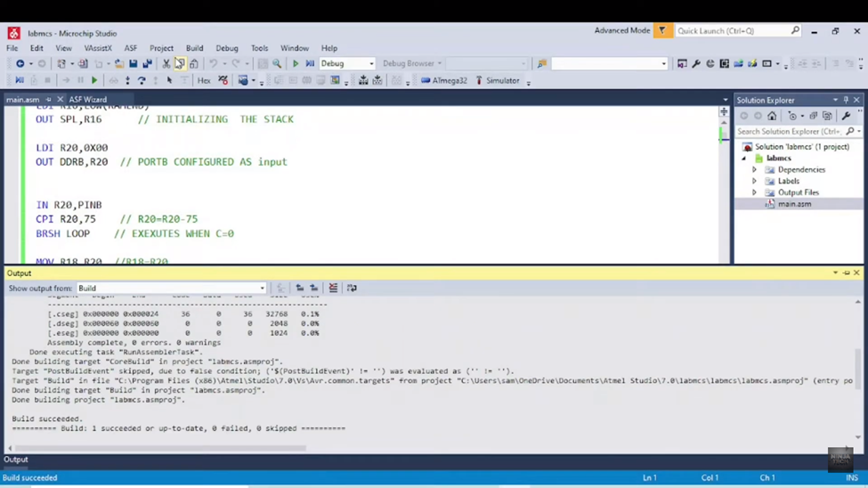This screenshot has width=868, height=488.
Task: Click Solution Explorer Home icon
Action: tap(772, 117)
